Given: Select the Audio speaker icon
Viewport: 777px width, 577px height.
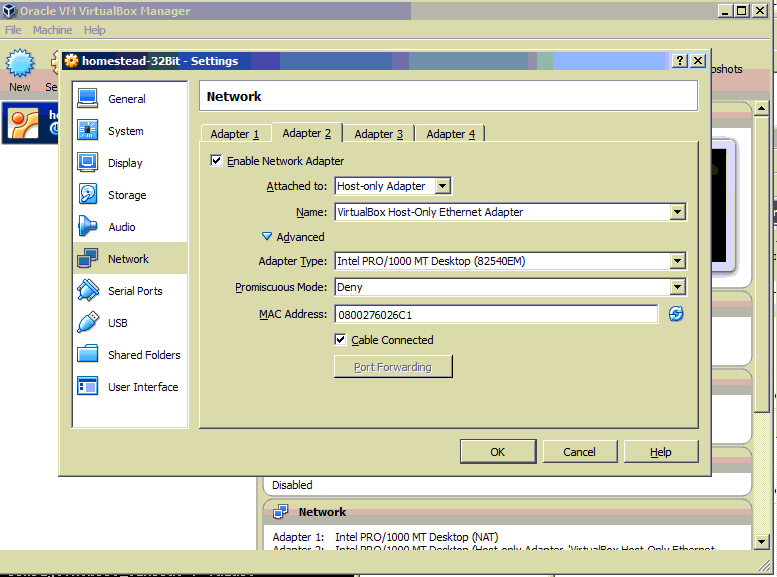Looking at the screenshot, I should tap(88, 227).
